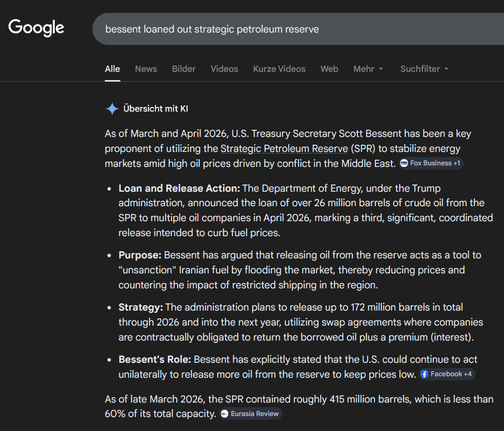Click the '60% of its total capacity.' text

coord(161,413)
